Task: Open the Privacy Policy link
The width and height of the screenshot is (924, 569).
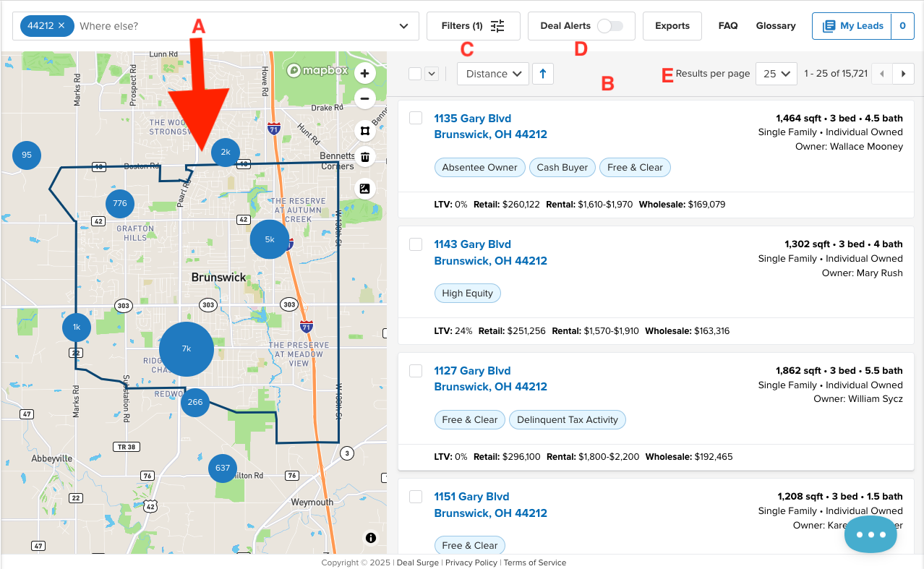Action: (x=471, y=562)
